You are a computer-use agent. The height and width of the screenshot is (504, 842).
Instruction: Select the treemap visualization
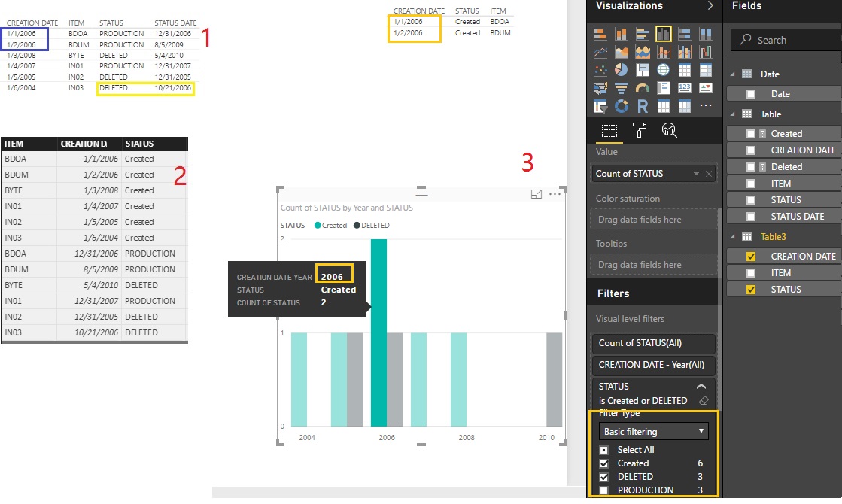point(643,70)
